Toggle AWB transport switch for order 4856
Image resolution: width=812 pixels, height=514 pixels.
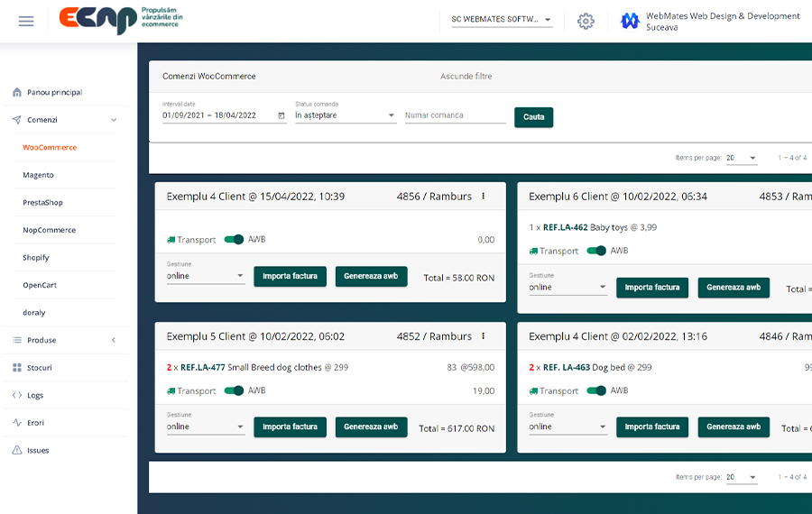(x=235, y=240)
